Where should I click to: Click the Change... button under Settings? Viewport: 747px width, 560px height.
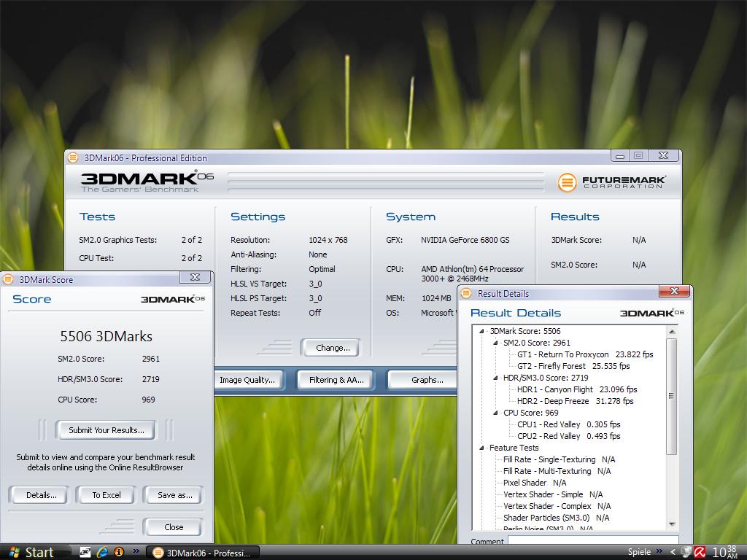(333, 348)
